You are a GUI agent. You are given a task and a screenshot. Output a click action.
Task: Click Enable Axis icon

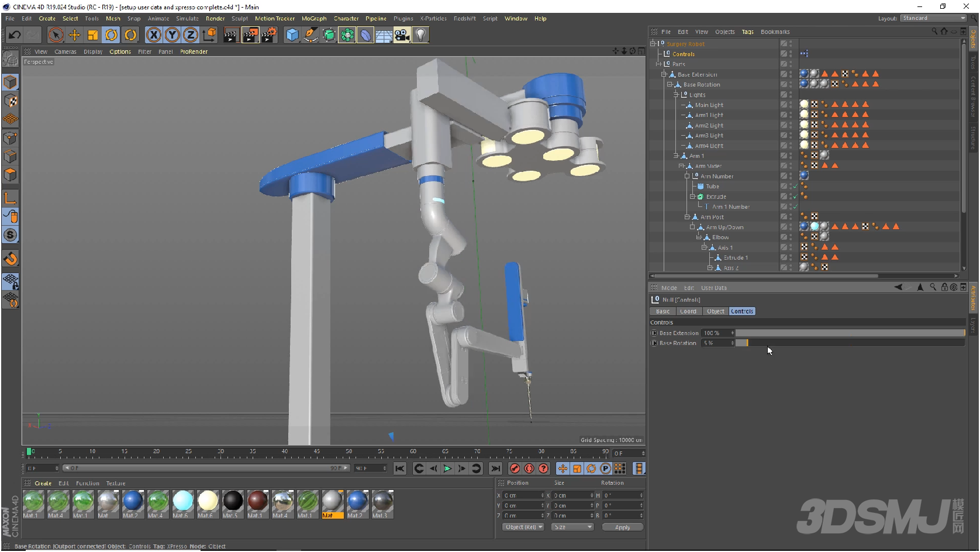[x=11, y=198]
